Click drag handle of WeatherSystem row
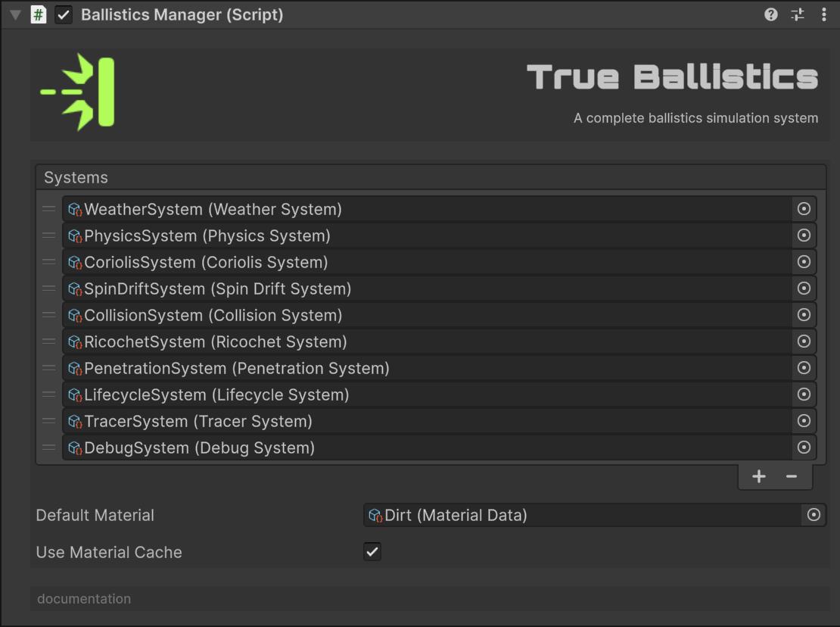The height and width of the screenshot is (627, 840). [48, 209]
